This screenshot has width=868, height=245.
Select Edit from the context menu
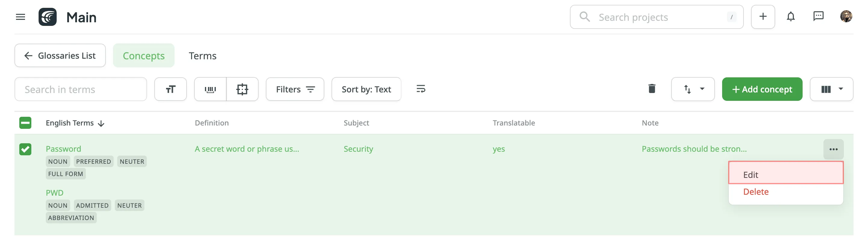pyautogui.click(x=785, y=175)
